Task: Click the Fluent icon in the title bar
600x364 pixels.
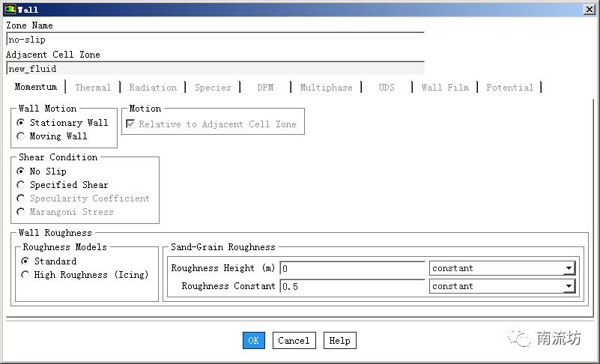Action: click(10, 10)
